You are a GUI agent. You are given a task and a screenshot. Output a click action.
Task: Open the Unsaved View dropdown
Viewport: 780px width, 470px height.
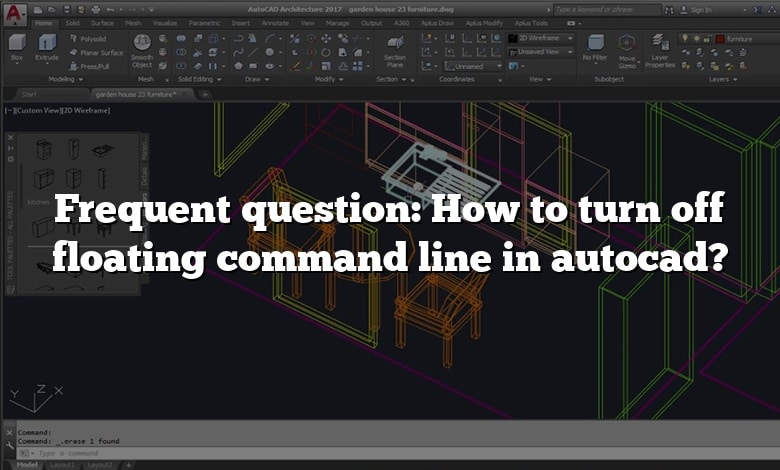coord(541,52)
